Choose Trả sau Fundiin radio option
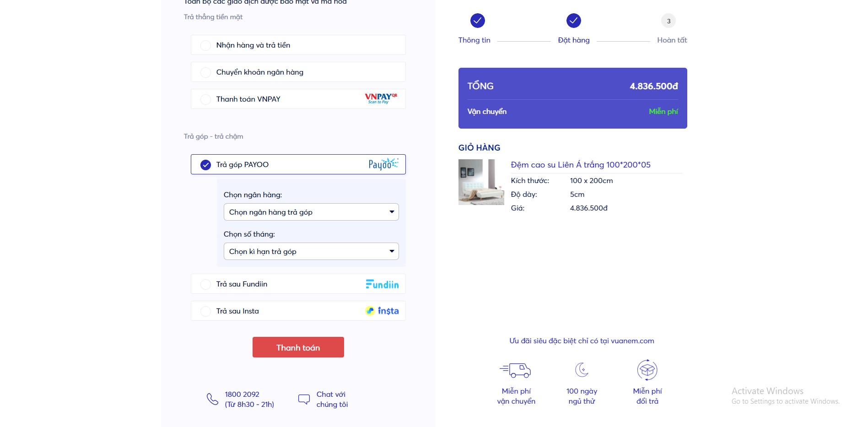The image size is (868, 427). click(298, 284)
